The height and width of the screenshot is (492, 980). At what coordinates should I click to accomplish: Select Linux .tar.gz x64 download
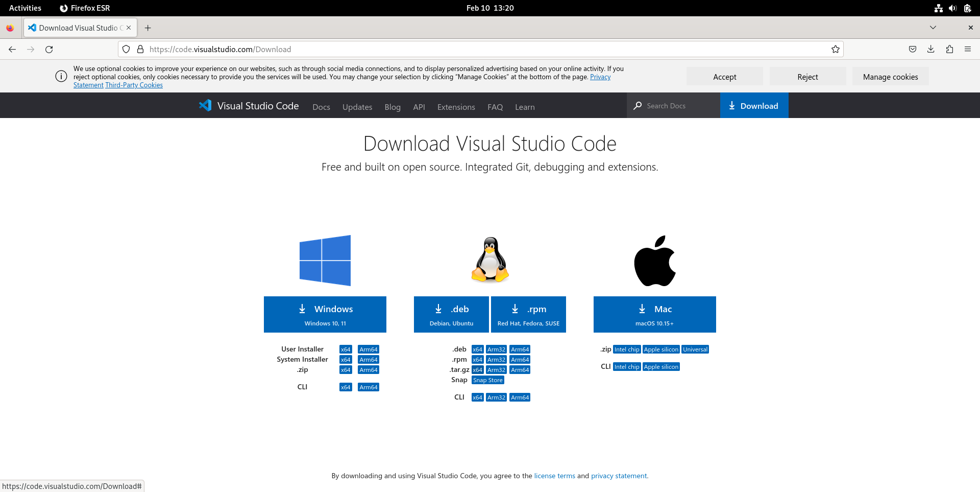477,370
